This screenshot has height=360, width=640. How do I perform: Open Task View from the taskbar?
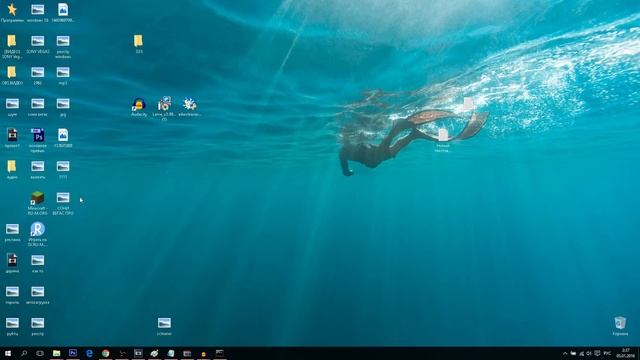coord(40,353)
